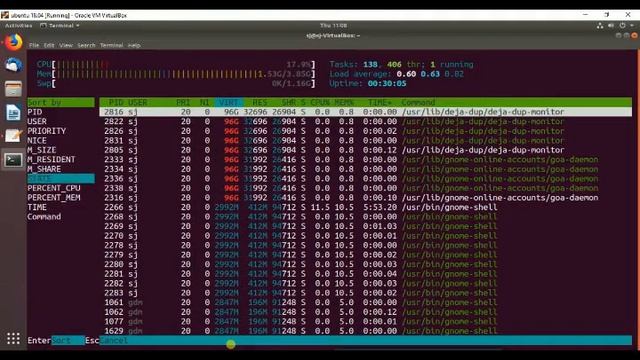Open Firefox from the Ubuntu dock
The image size is (640, 360).
point(13,42)
